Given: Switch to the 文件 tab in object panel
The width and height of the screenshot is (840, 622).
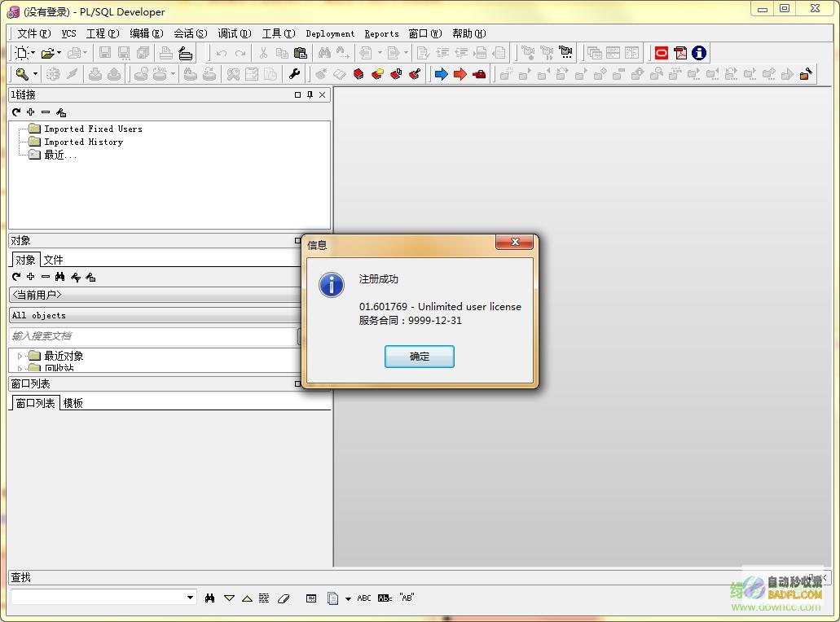Looking at the screenshot, I should 53,260.
